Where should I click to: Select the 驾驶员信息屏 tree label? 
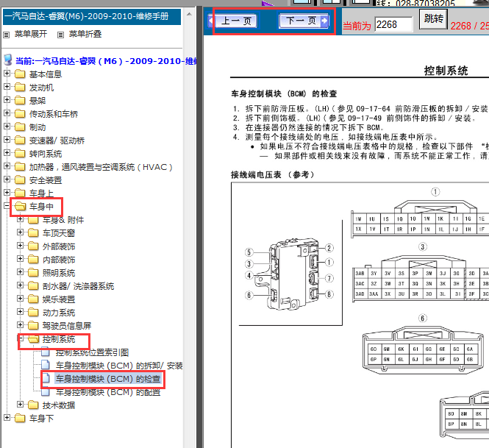click(x=67, y=326)
